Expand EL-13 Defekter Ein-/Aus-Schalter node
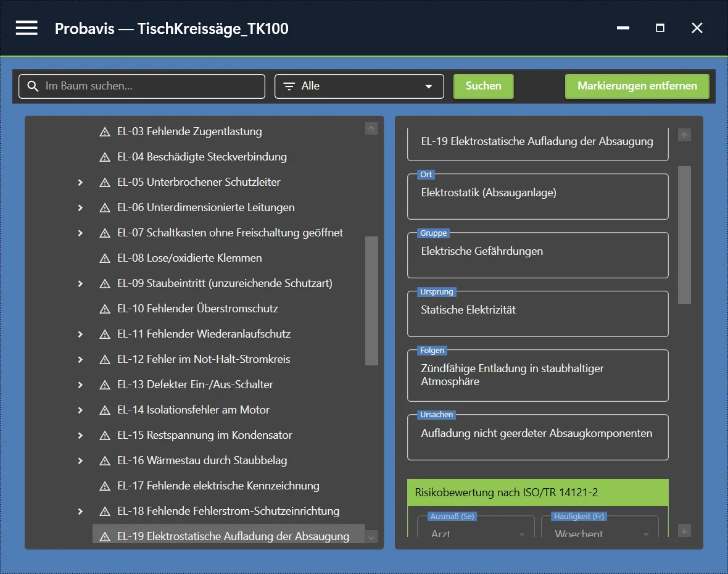 pos(80,385)
